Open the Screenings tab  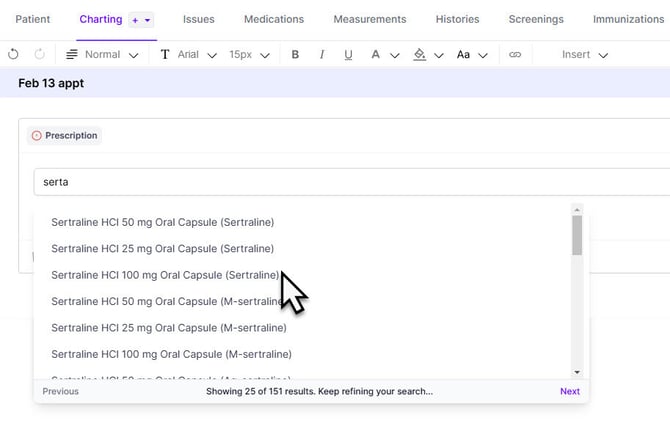pos(536,19)
